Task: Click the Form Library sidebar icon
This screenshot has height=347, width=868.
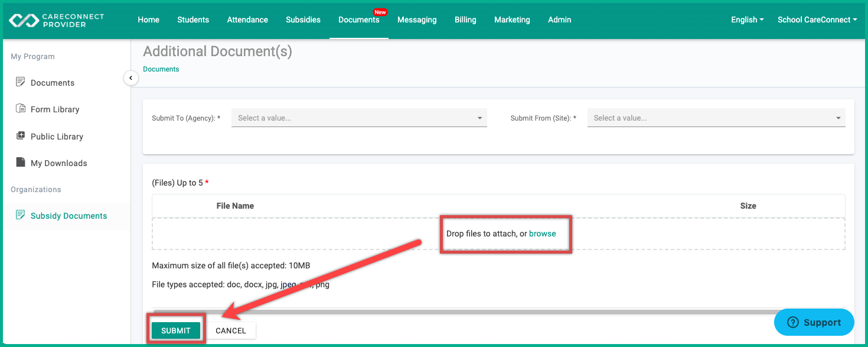Action: click(21, 109)
